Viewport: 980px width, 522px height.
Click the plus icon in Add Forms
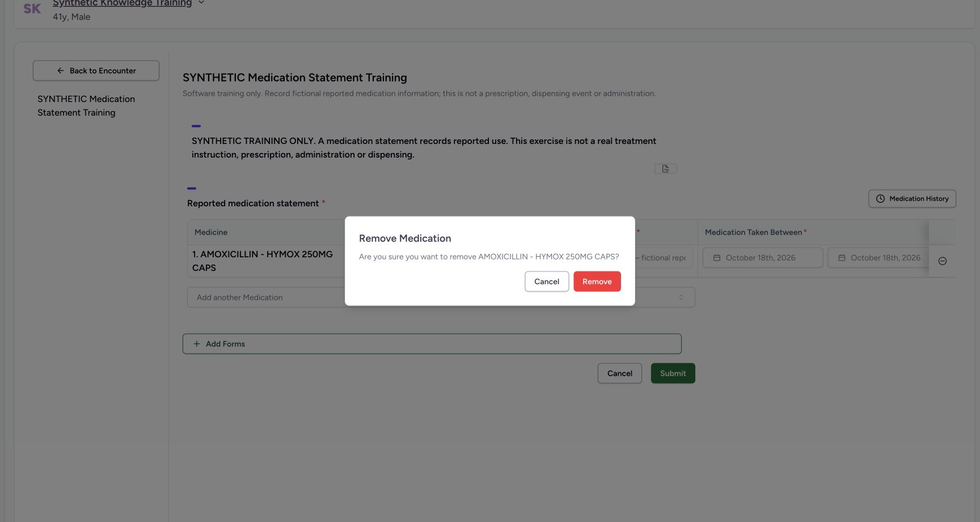pos(197,344)
